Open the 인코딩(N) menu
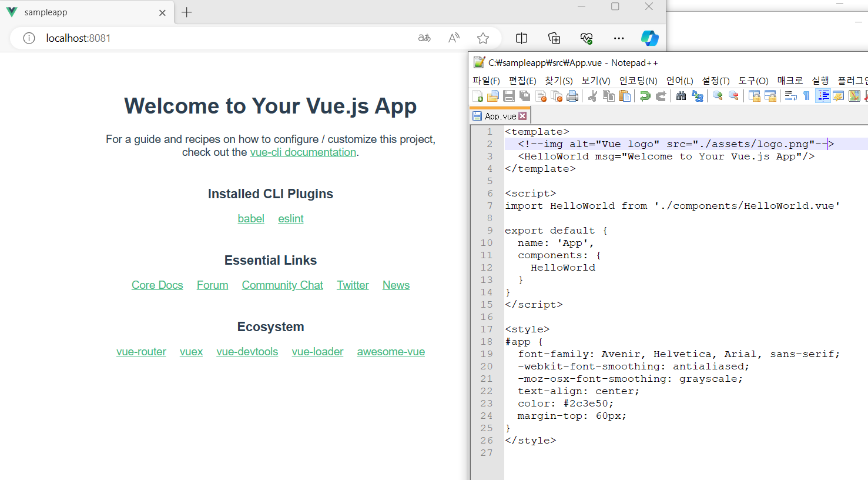Screen dimensions: 868x480 click(x=638, y=81)
